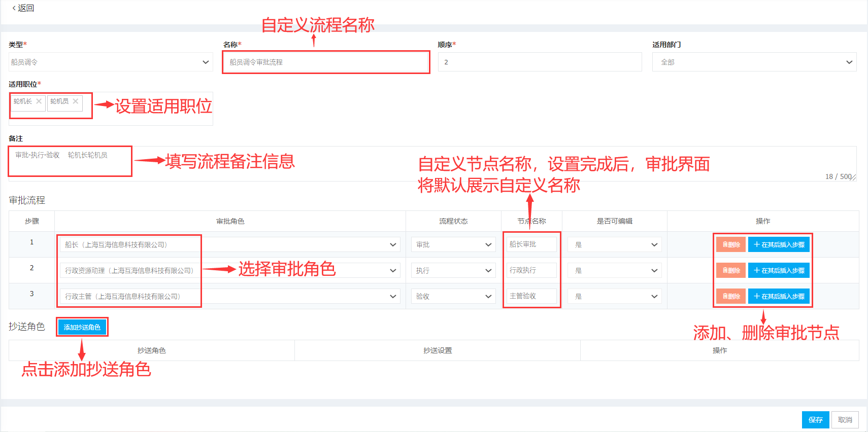Open 是否可编辑 dropdown in step 1
Screen dimensions: 868x432
coord(615,244)
